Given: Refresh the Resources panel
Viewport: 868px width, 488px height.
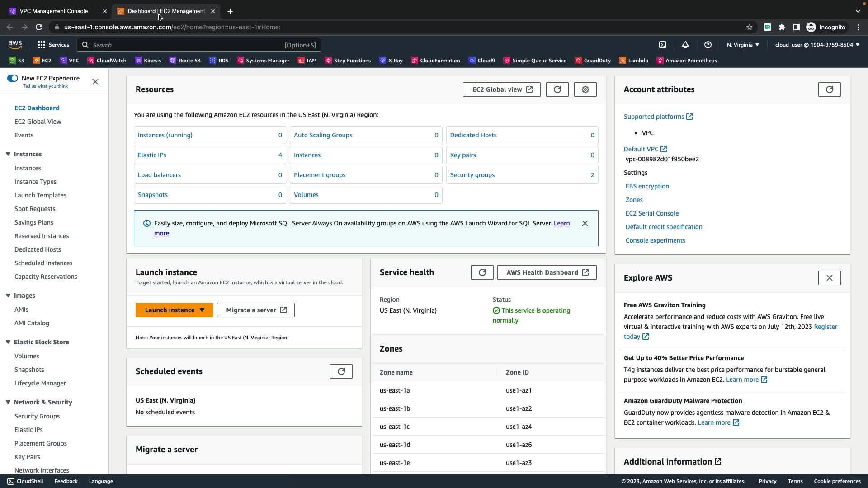Looking at the screenshot, I should pyautogui.click(x=557, y=89).
